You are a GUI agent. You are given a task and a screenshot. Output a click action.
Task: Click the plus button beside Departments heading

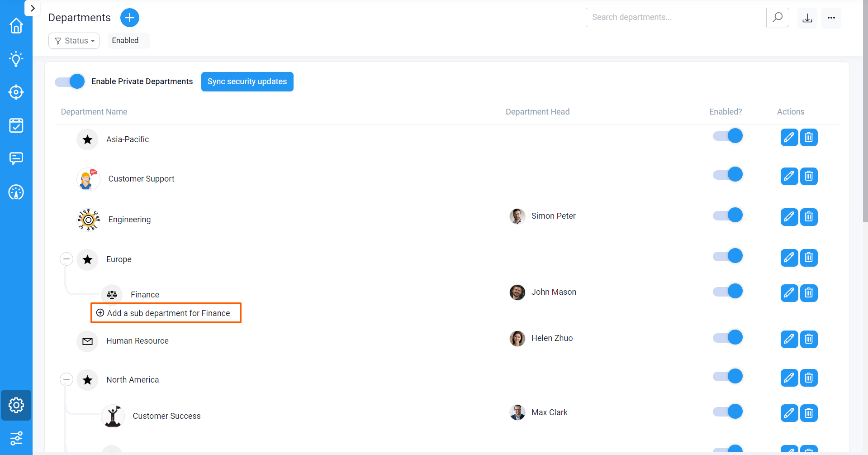point(129,18)
